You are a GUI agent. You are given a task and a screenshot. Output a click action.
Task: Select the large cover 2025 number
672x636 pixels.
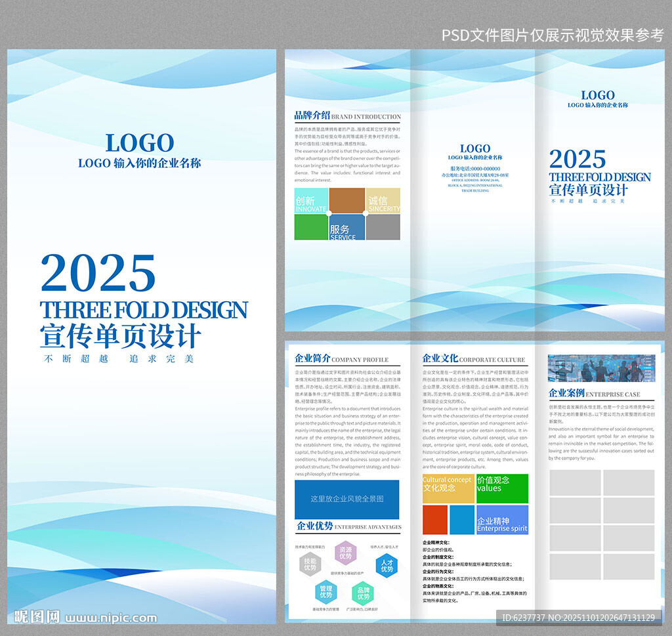point(98,273)
